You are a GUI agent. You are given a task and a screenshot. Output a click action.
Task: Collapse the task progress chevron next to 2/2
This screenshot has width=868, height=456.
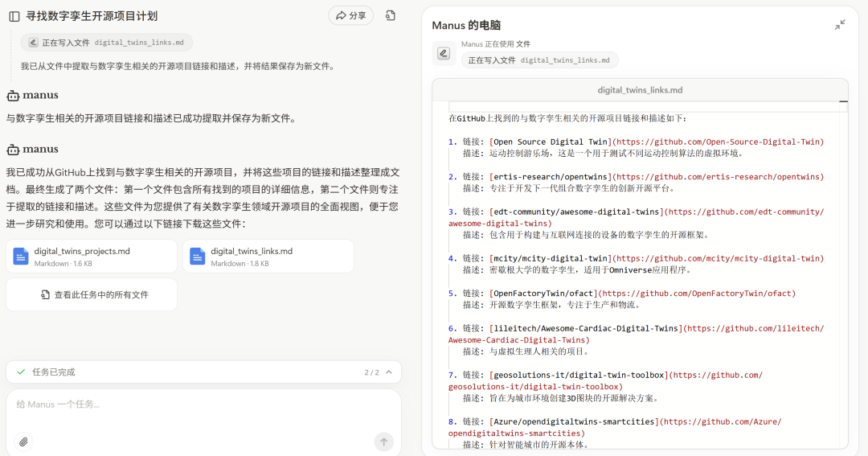[x=389, y=372]
